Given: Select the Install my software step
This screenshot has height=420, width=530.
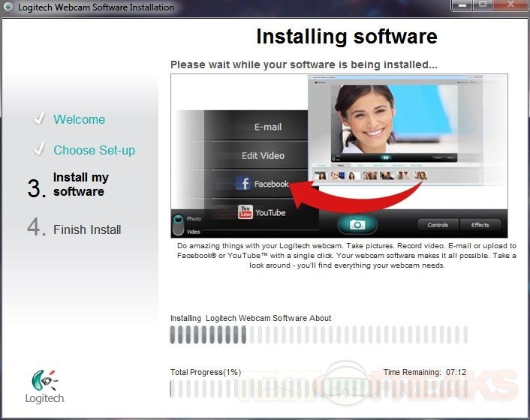Looking at the screenshot, I should (x=80, y=184).
